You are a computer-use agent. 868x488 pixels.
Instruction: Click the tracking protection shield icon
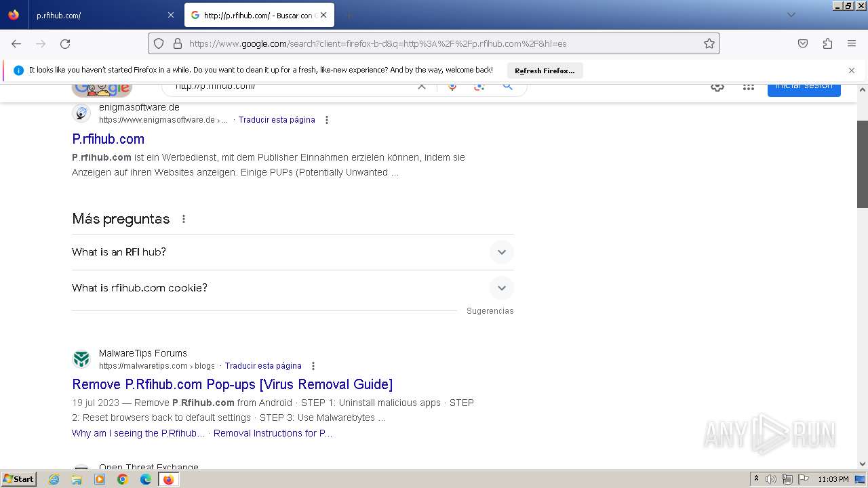click(x=159, y=43)
